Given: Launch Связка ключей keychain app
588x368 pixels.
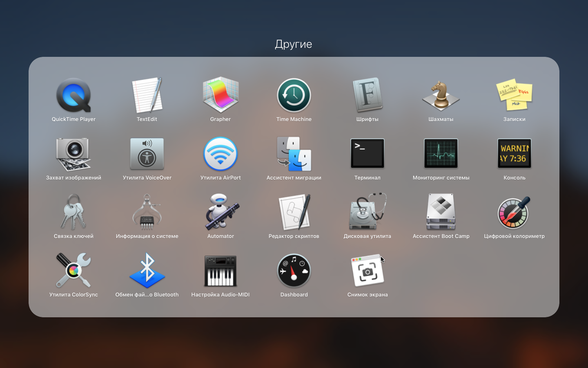Looking at the screenshot, I should click(73, 212).
